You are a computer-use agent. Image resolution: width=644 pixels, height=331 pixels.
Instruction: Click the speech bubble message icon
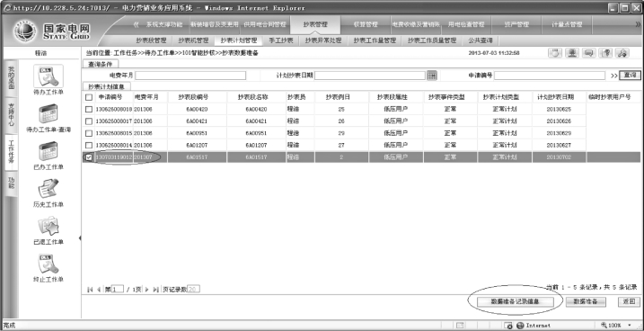point(589,53)
